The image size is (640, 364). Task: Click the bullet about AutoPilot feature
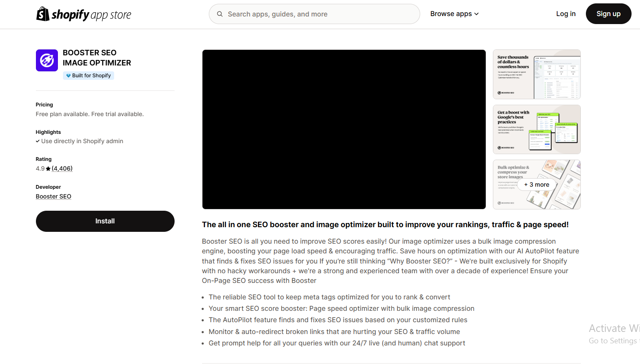pyautogui.click(x=338, y=320)
